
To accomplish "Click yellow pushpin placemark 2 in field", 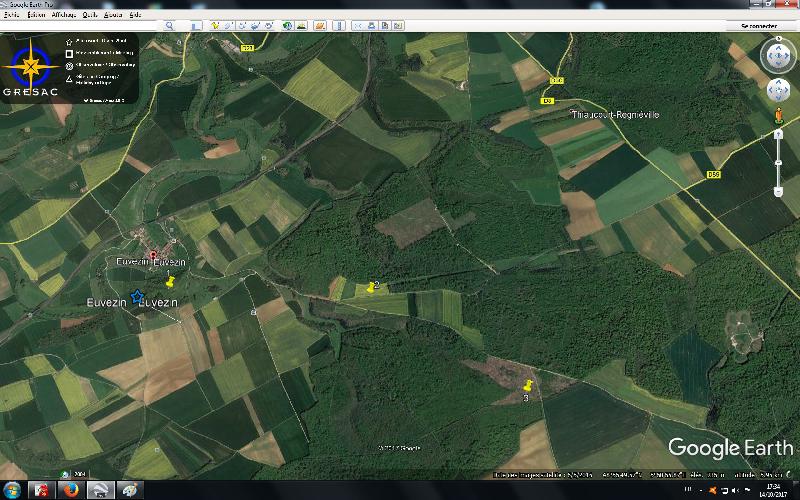I will [371, 287].
